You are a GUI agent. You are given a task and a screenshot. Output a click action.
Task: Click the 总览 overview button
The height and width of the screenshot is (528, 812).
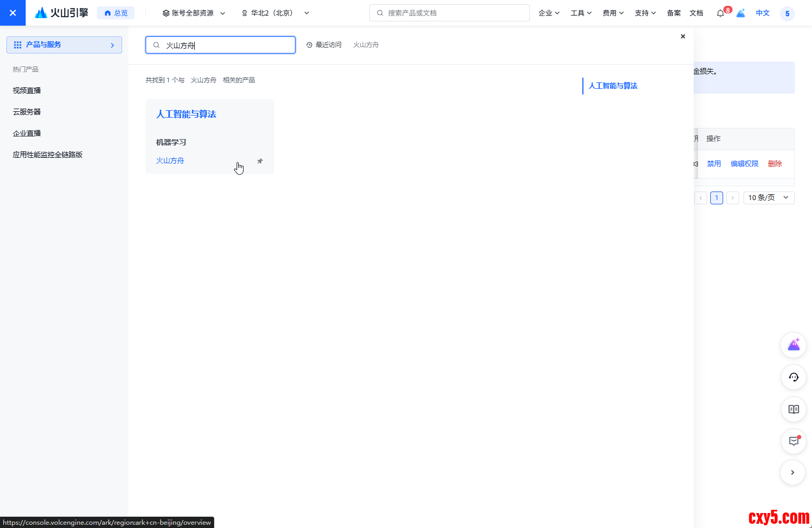(x=116, y=13)
